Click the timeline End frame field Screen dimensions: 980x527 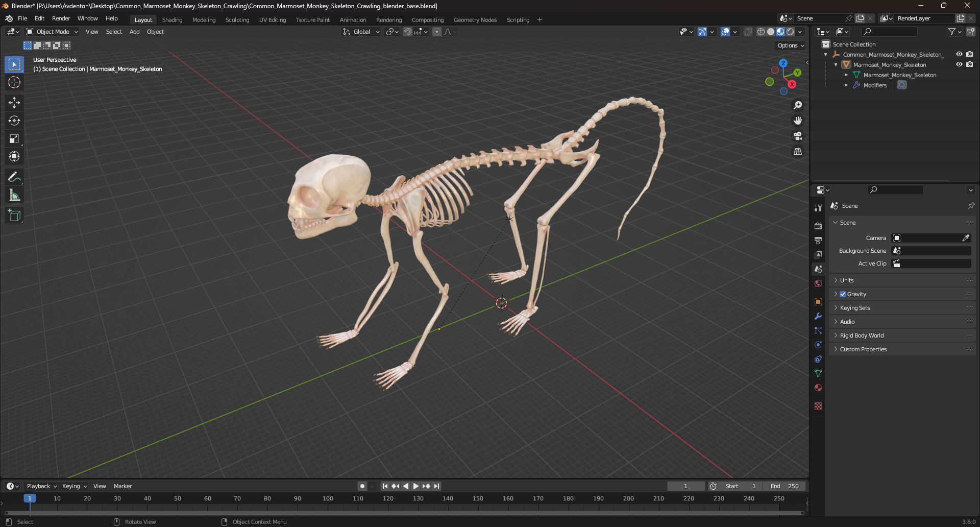(785, 486)
